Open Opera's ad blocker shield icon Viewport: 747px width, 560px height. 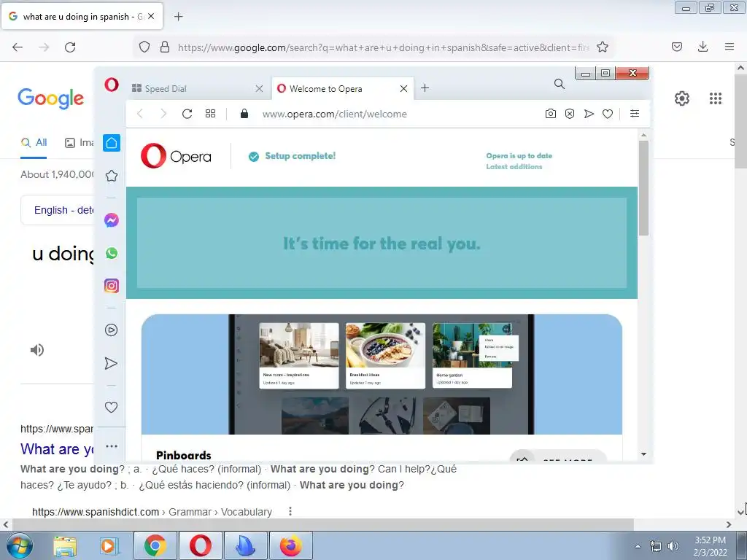[x=570, y=114]
